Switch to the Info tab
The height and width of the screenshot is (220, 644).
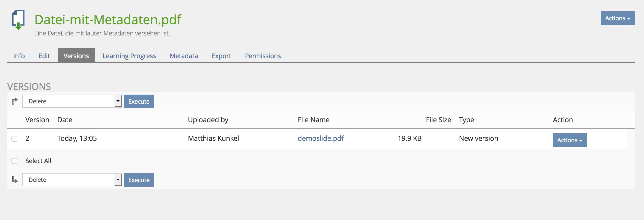[x=19, y=56]
